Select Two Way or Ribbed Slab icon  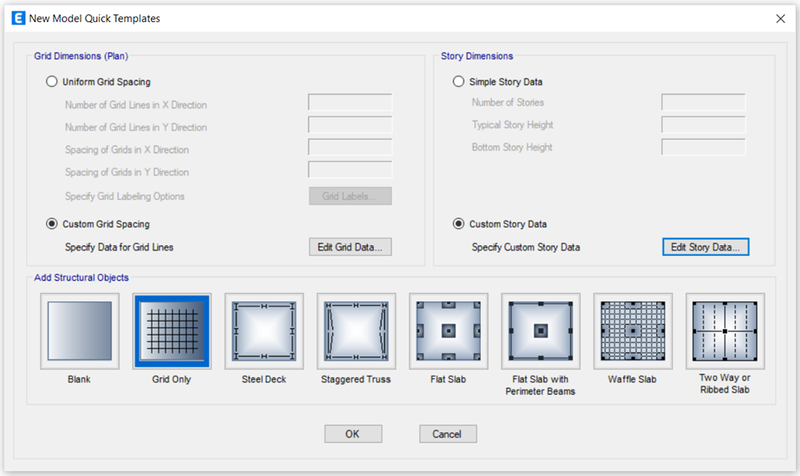click(x=725, y=332)
